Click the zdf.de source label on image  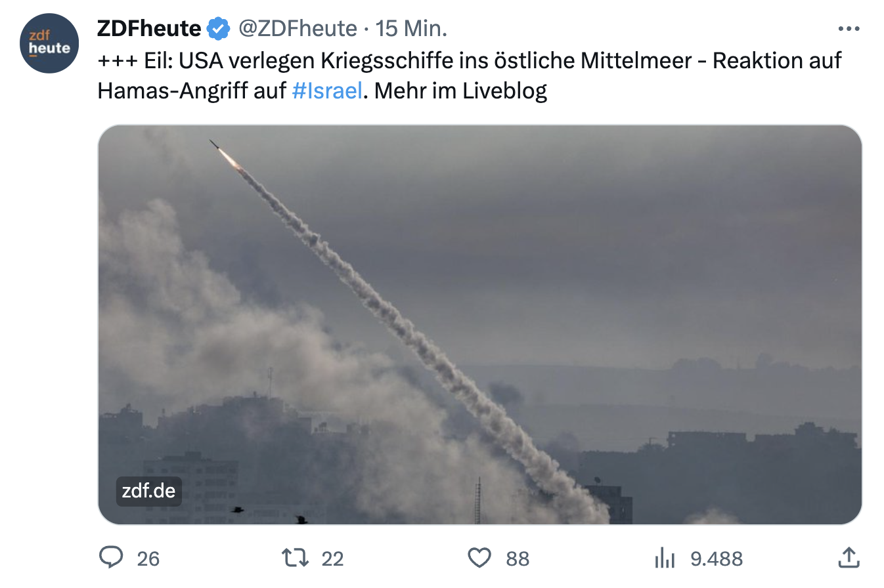tap(149, 491)
